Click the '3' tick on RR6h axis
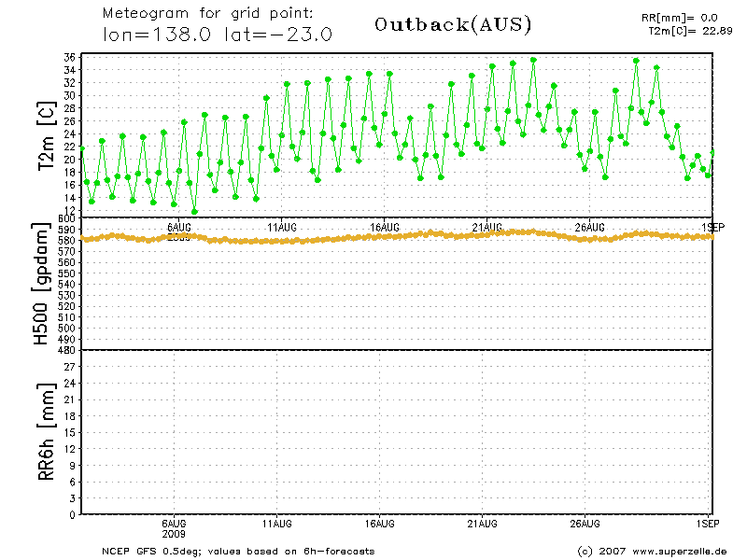This screenshot has width=747, height=560. [x=73, y=498]
